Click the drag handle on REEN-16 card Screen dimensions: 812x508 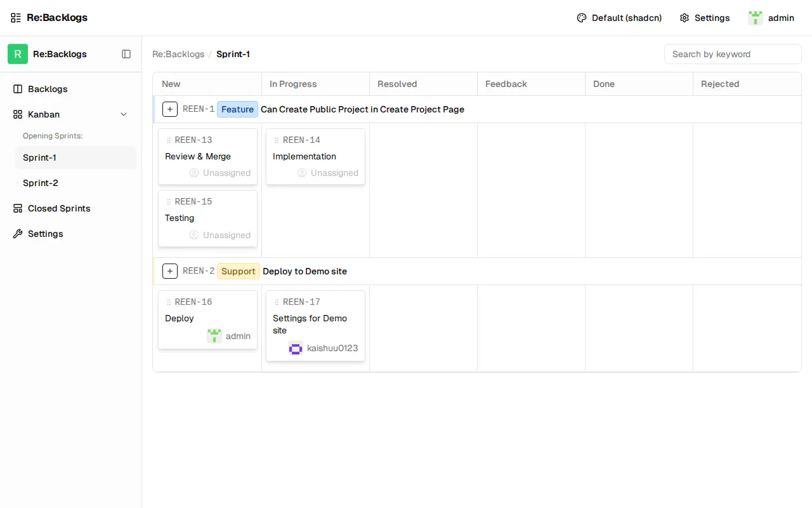click(169, 302)
